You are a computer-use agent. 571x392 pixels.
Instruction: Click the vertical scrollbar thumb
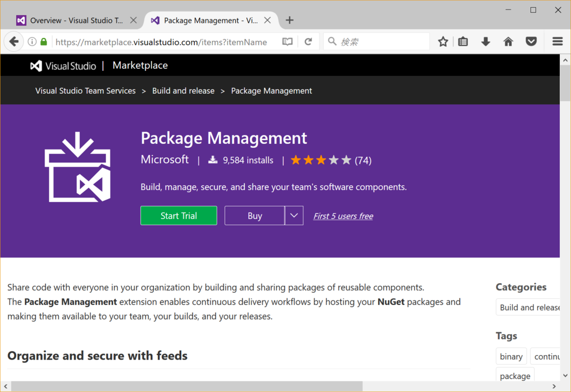(x=565, y=84)
